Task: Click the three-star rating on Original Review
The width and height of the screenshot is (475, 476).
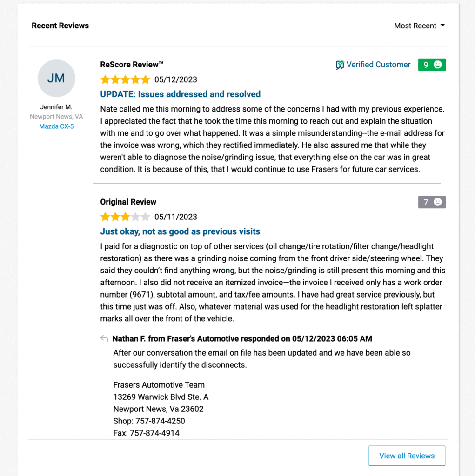Action: point(125,217)
